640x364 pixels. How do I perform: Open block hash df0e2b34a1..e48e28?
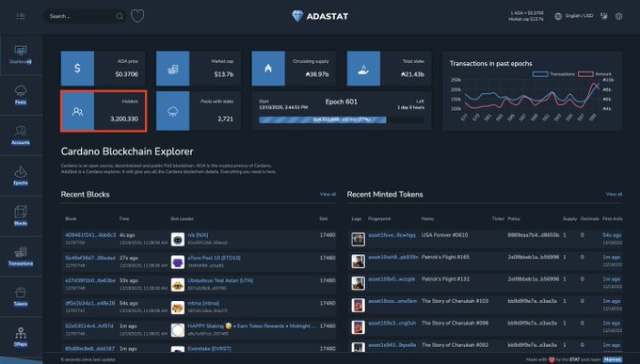point(90,304)
